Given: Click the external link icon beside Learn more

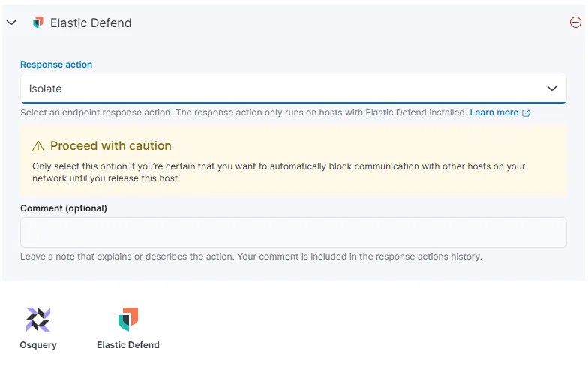Looking at the screenshot, I should pyautogui.click(x=526, y=112).
